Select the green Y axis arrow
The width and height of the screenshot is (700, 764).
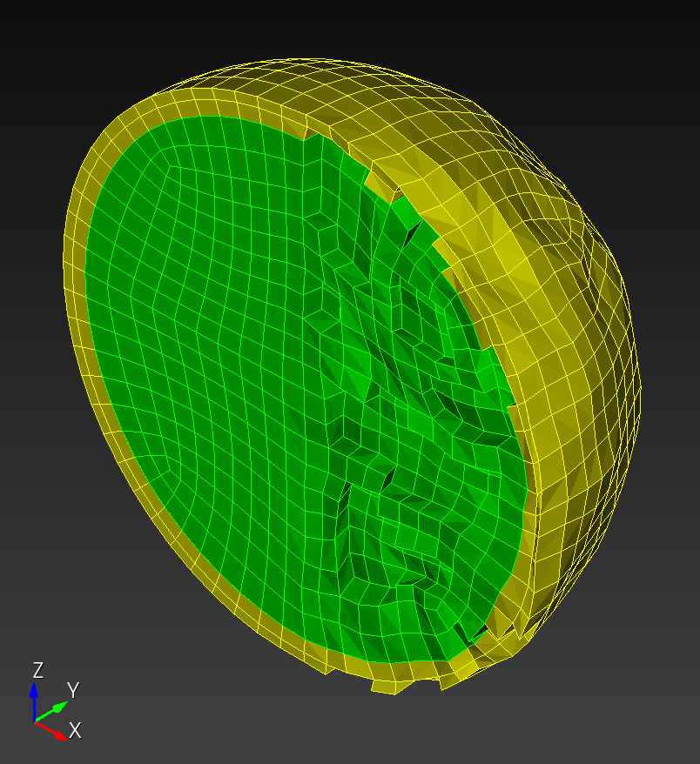click(x=51, y=712)
